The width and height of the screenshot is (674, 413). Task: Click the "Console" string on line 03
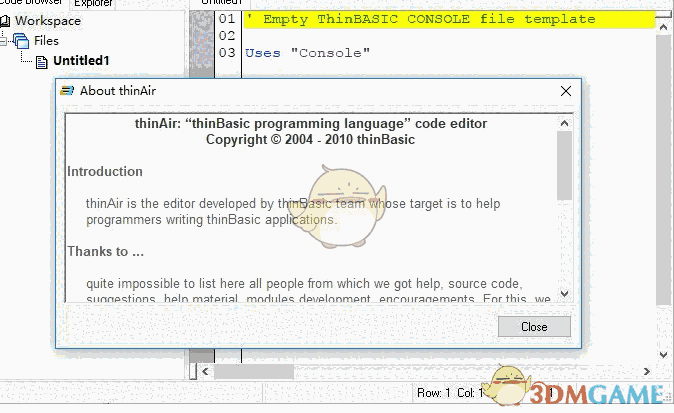click(x=330, y=53)
